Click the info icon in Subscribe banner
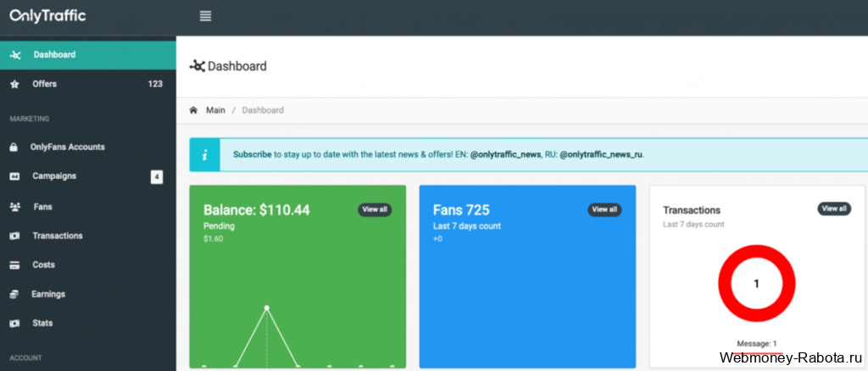 [204, 155]
